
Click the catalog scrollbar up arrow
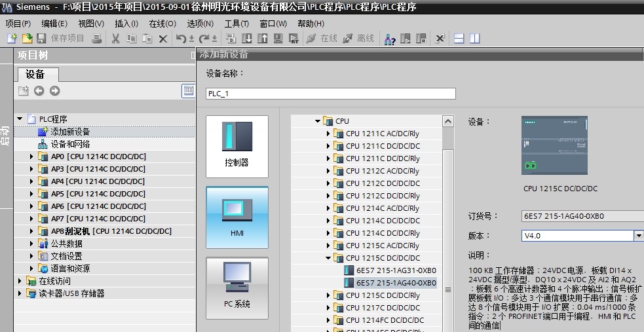448,121
